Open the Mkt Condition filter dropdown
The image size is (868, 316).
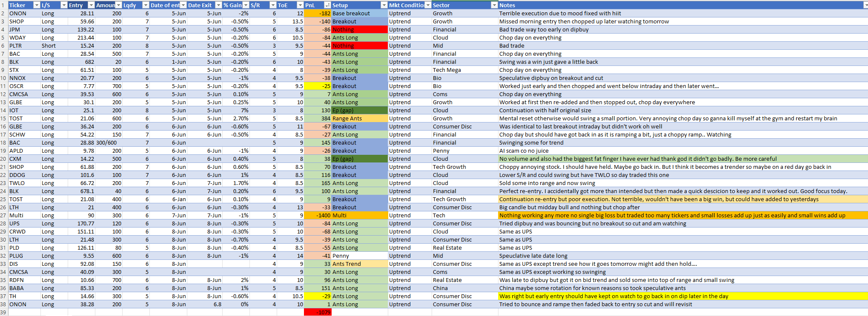pos(428,5)
